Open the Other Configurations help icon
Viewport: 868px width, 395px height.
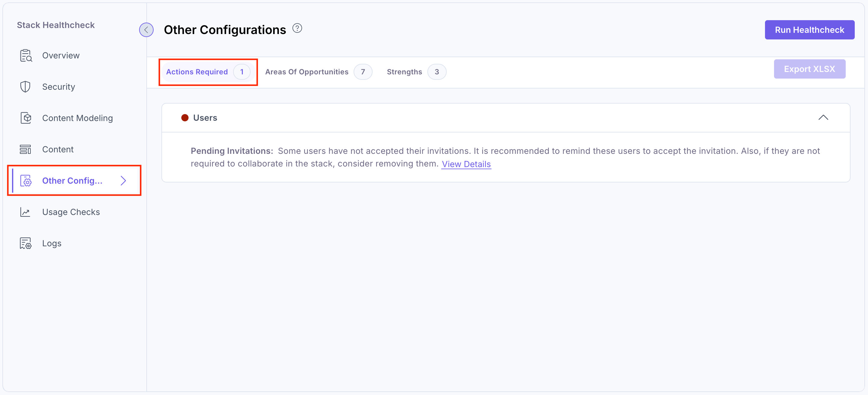click(297, 28)
